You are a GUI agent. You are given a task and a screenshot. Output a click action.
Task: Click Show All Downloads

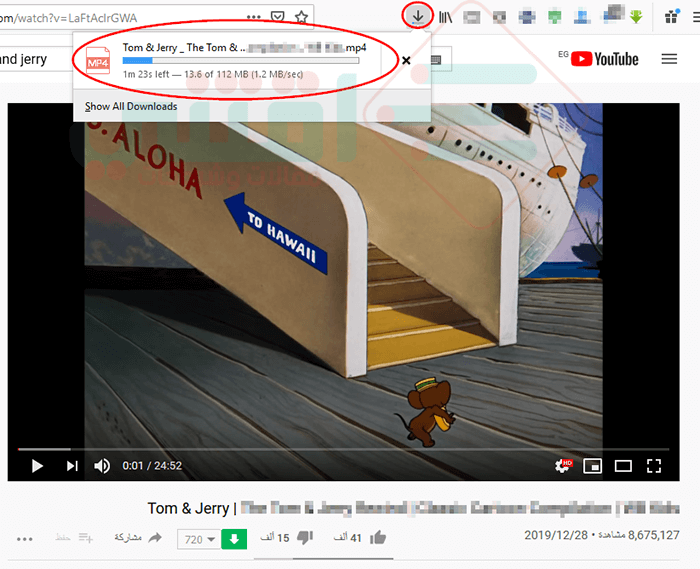click(x=131, y=106)
